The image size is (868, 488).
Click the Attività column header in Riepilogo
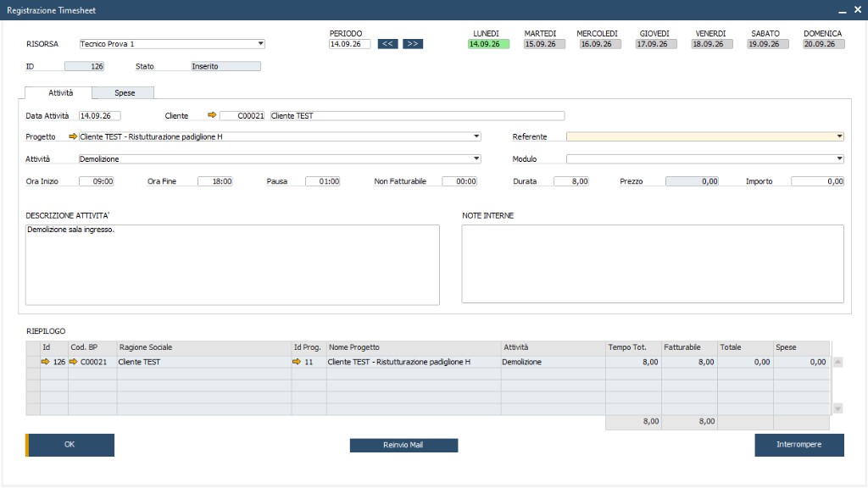click(553, 347)
